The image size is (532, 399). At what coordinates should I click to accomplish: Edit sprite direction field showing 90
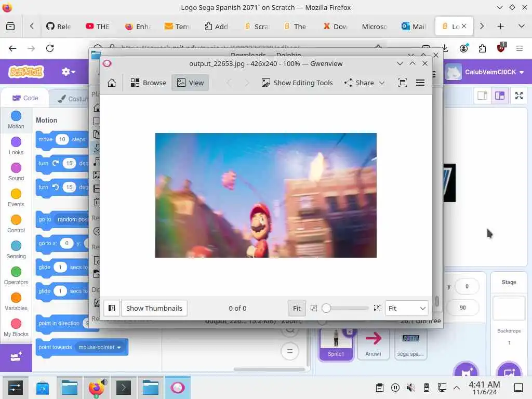(463, 308)
